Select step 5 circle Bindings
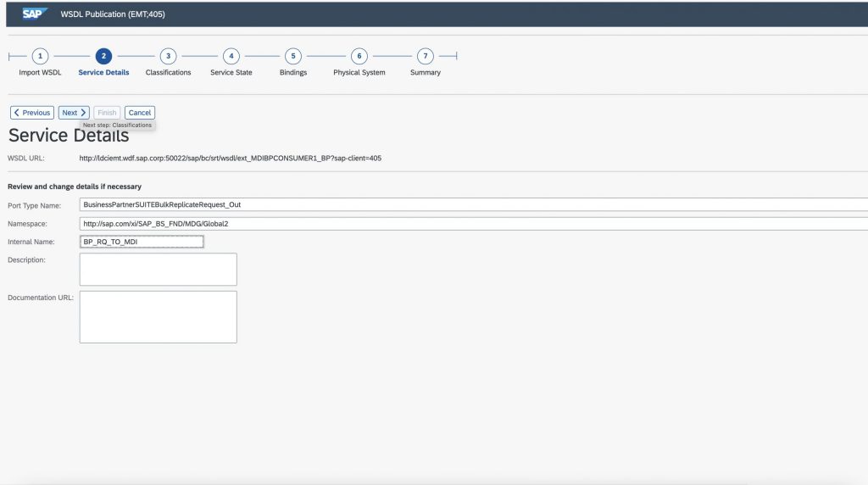 point(293,56)
